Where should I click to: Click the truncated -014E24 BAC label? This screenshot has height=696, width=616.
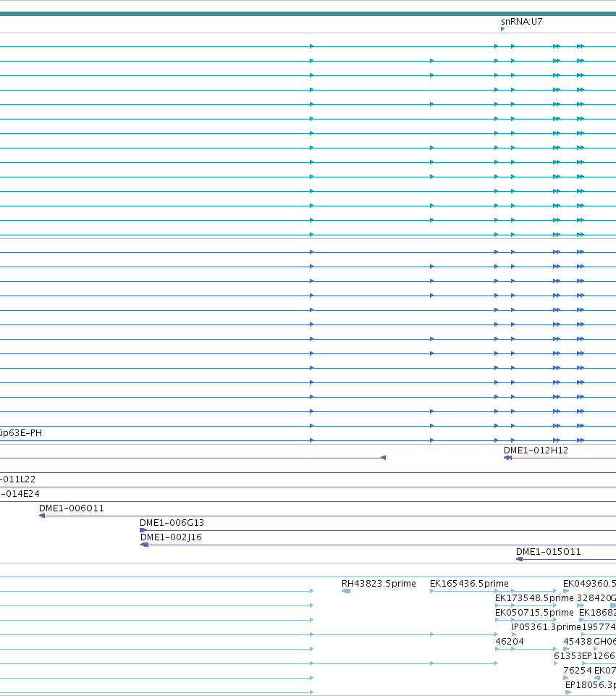point(20,494)
